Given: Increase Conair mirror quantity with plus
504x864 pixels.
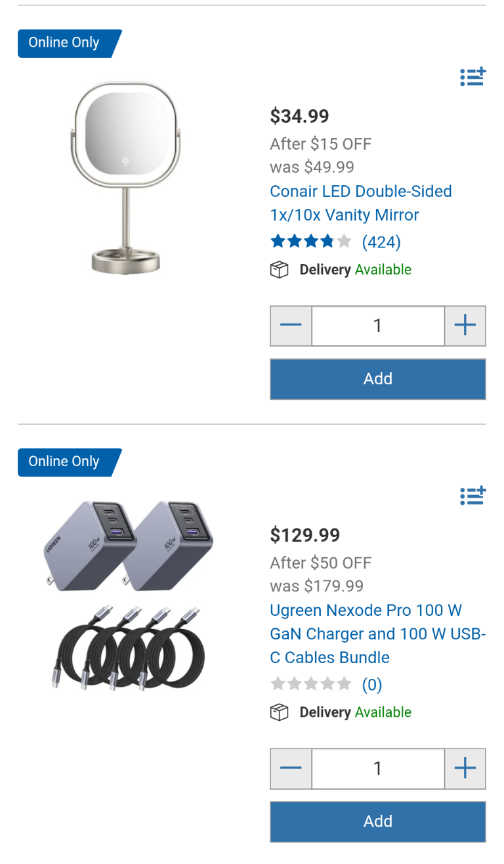Looking at the screenshot, I should [x=465, y=326].
